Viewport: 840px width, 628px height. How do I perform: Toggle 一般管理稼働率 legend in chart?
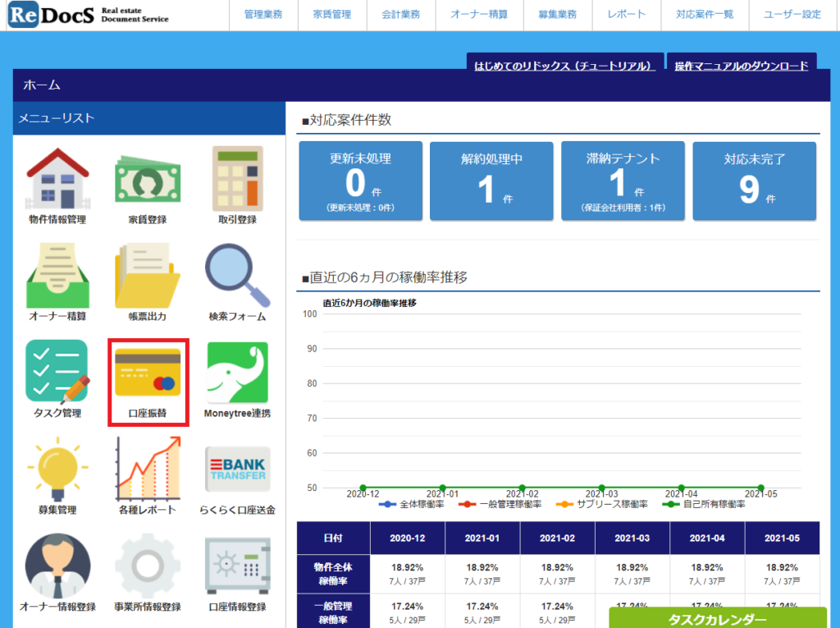click(500, 505)
